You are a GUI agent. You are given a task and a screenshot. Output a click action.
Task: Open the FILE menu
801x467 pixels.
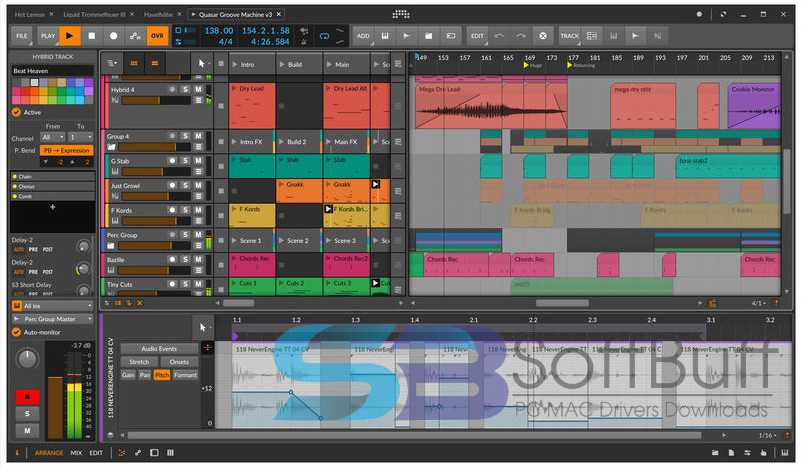pyautogui.click(x=22, y=36)
